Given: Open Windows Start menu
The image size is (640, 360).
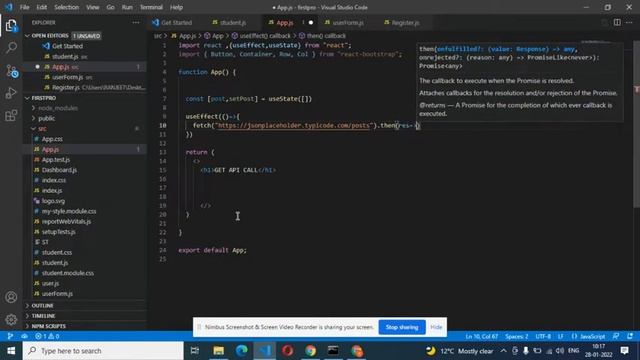Looking at the screenshot, I should click(11, 351).
